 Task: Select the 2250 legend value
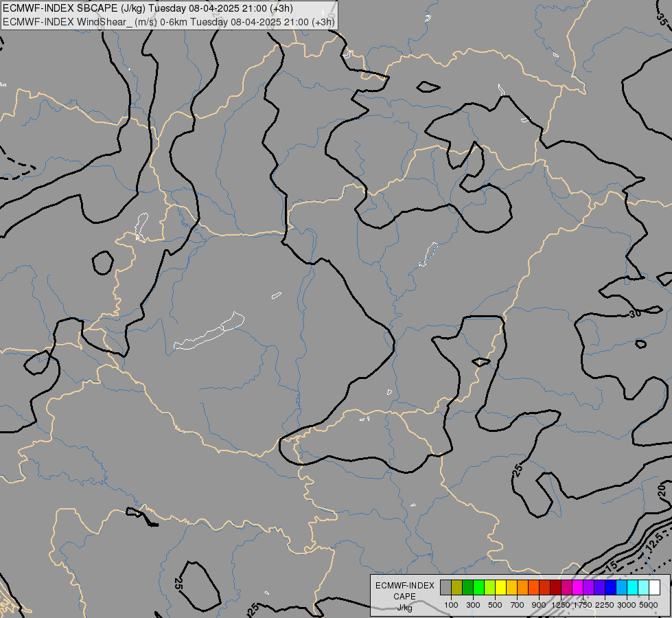605,605
